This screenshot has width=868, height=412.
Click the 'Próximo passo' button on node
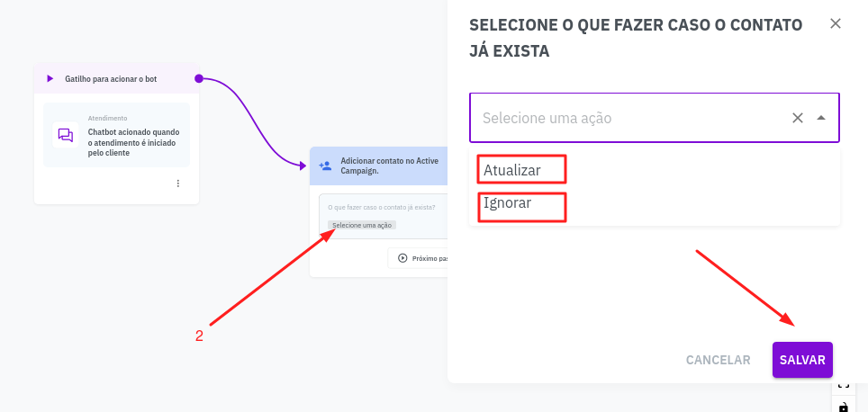[423, 258]
